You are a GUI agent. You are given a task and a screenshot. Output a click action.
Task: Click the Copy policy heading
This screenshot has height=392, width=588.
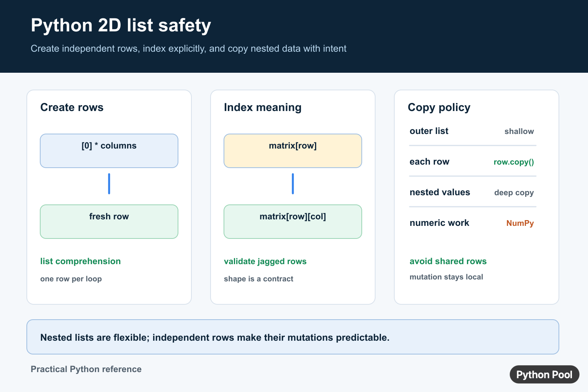439,108
